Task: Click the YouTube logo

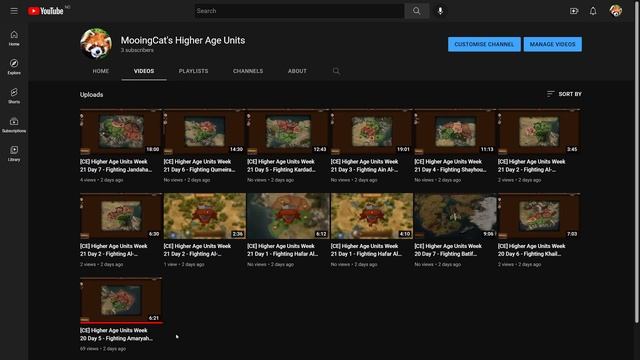Action: pyautogui.click(x=46, y=11)
